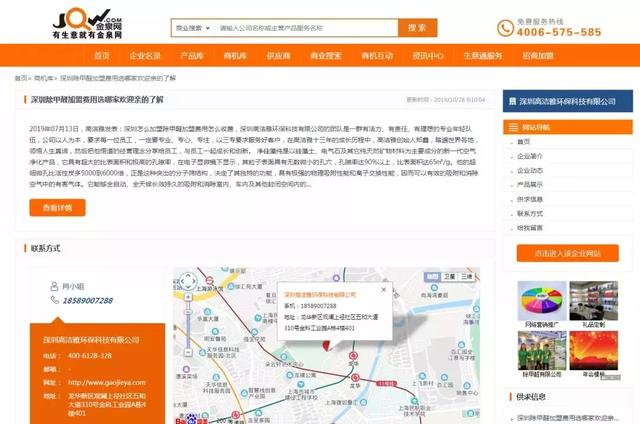Open 商机互动 in the navigation bar
The width and height of the screenshot is (640, 424).
377,55
